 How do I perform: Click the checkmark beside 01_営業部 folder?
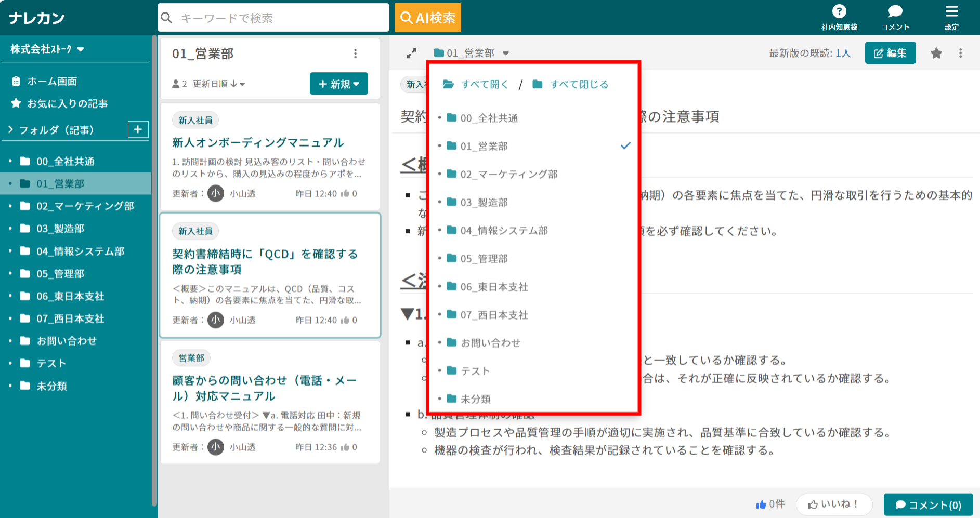625,145
